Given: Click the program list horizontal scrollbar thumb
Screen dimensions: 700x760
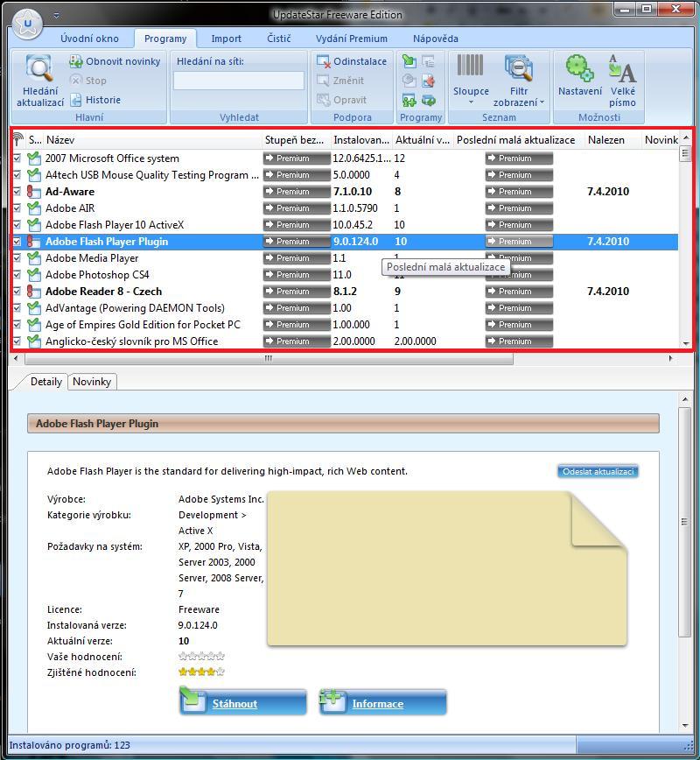Looking at the screenshot, I should click(x=269, y=359).
